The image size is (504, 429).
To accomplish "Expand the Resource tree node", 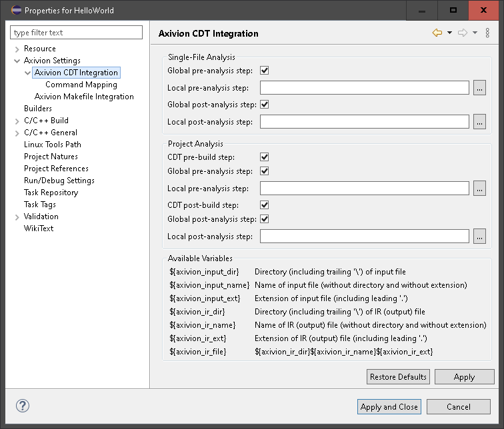I will coord(17,49).
